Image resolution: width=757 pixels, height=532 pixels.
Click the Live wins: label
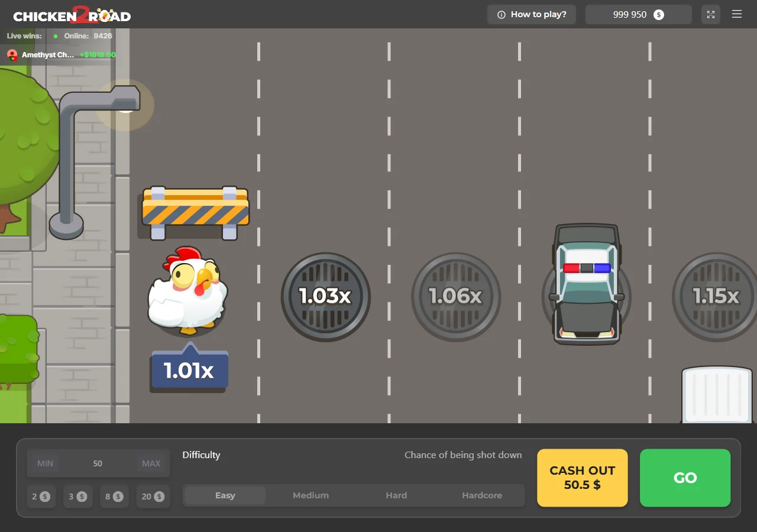click(x=24, y=36)
